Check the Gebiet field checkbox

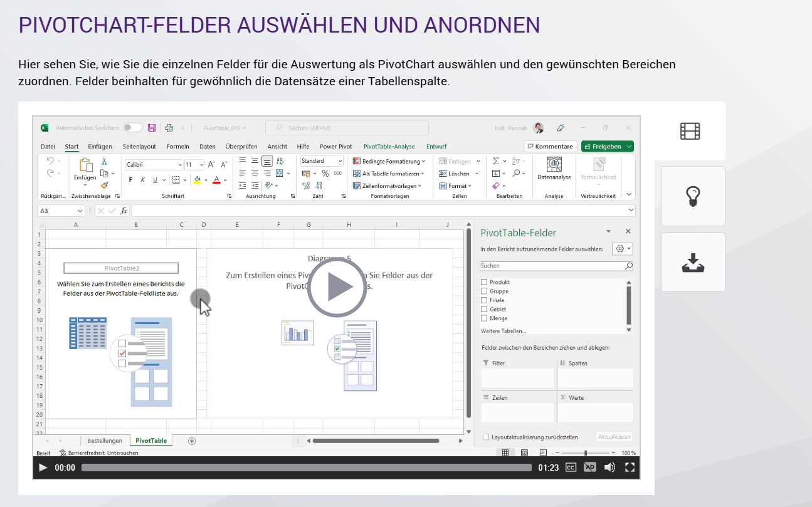tap(484, 309)
